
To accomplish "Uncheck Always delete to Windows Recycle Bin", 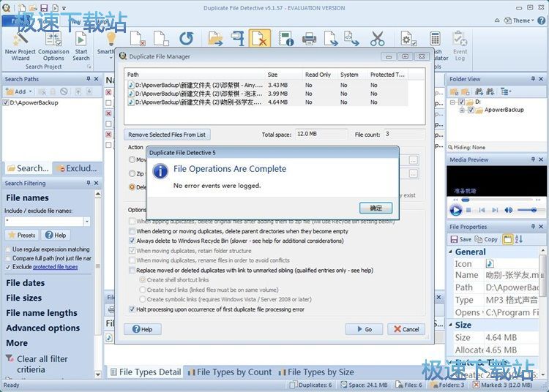I will pos(132,241).
